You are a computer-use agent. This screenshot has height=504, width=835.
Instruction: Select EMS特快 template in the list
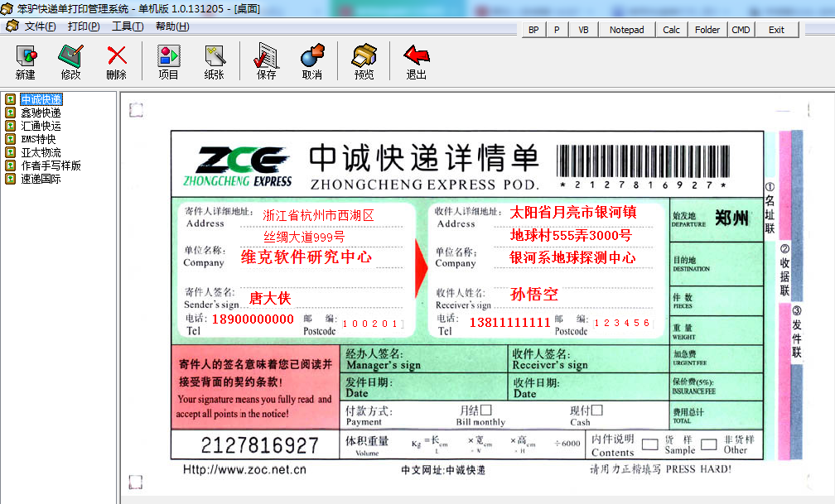(38, 139)
